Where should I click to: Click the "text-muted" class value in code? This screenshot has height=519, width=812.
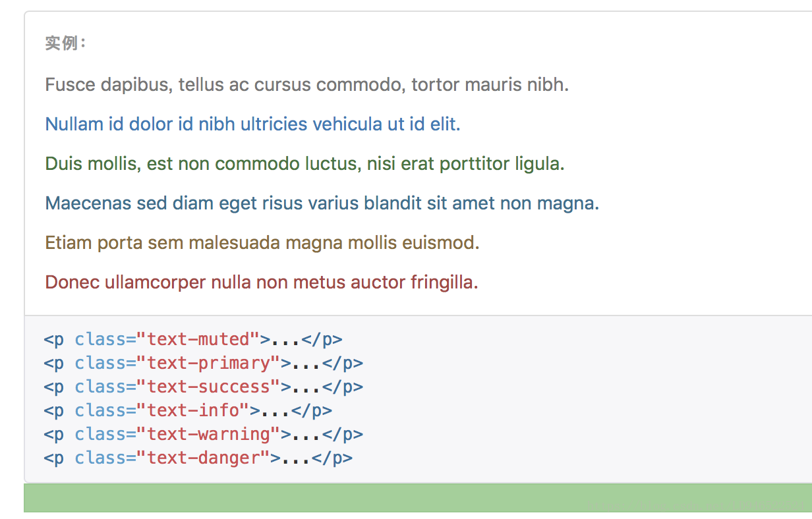click(x=198, y=339)
